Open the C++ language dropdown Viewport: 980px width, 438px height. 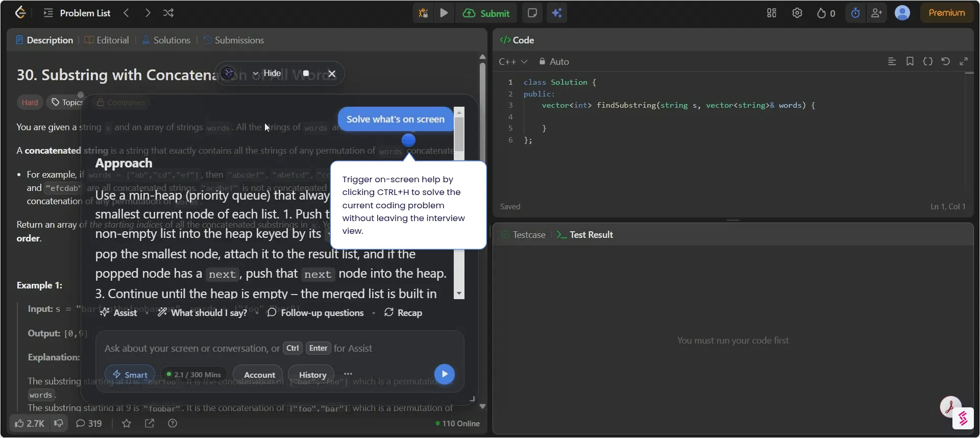click(x=513, y=62)
